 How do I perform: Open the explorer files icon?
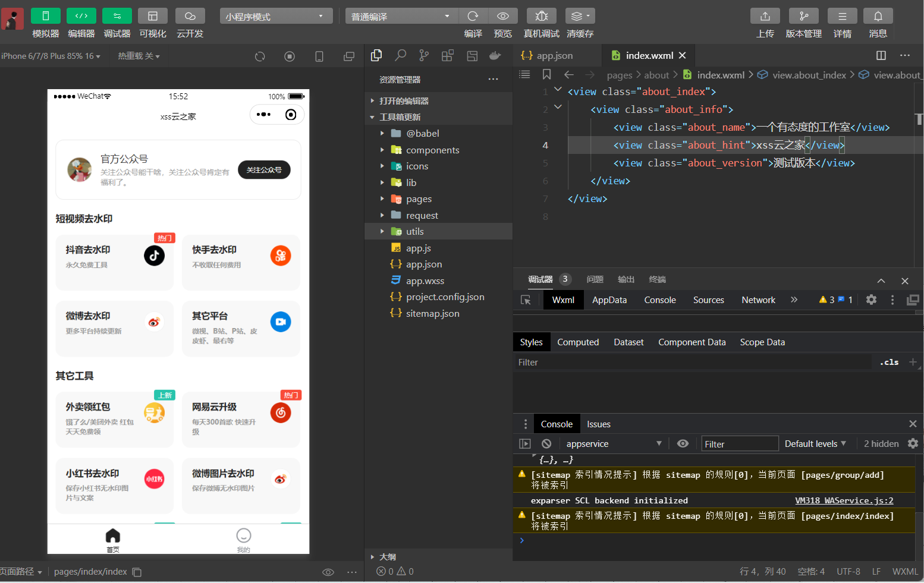click(x=376, y=55)
